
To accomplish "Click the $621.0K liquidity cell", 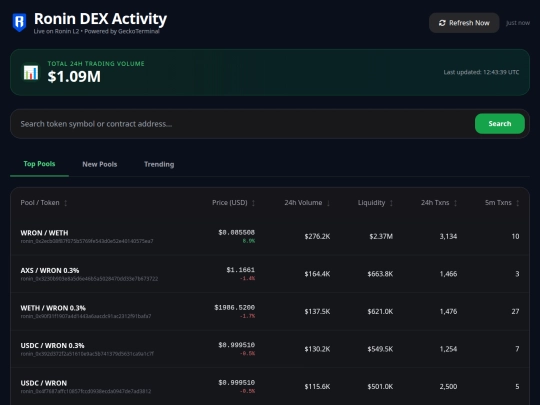I will [x=380, y=311].
